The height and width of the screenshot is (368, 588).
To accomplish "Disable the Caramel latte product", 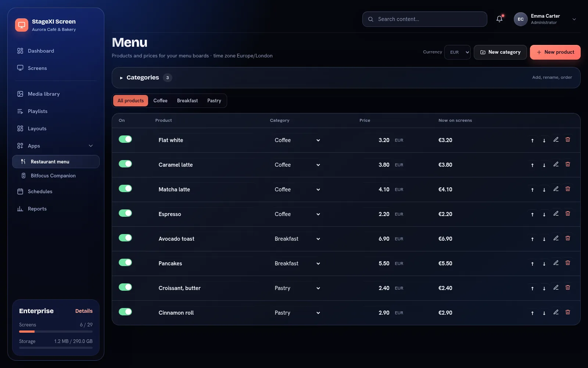I will [x=125, y=164].
